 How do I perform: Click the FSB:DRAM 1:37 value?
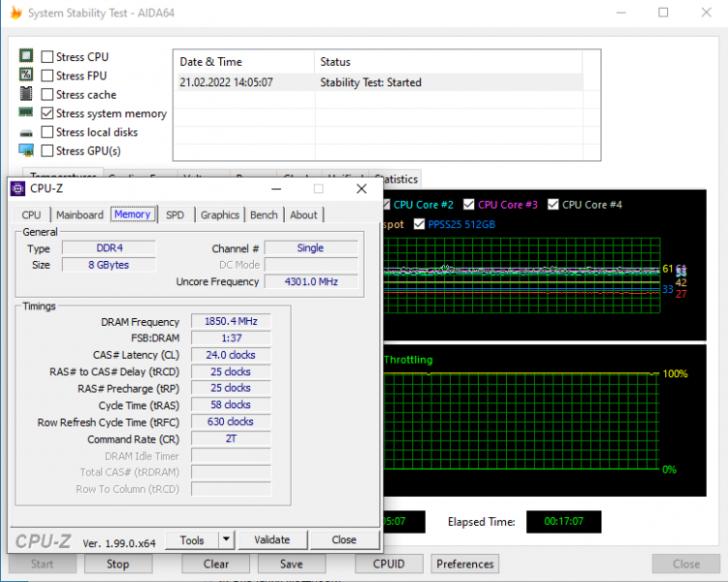click(x=231, y=339)
